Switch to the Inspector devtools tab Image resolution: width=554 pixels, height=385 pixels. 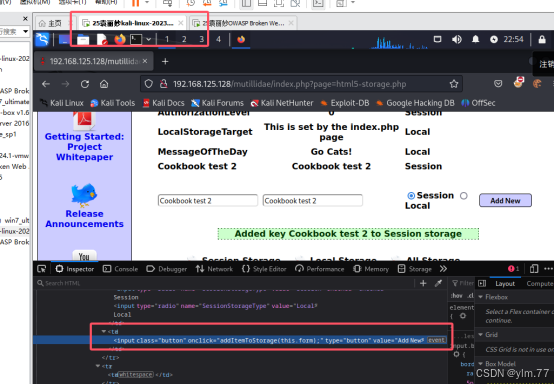75,269
